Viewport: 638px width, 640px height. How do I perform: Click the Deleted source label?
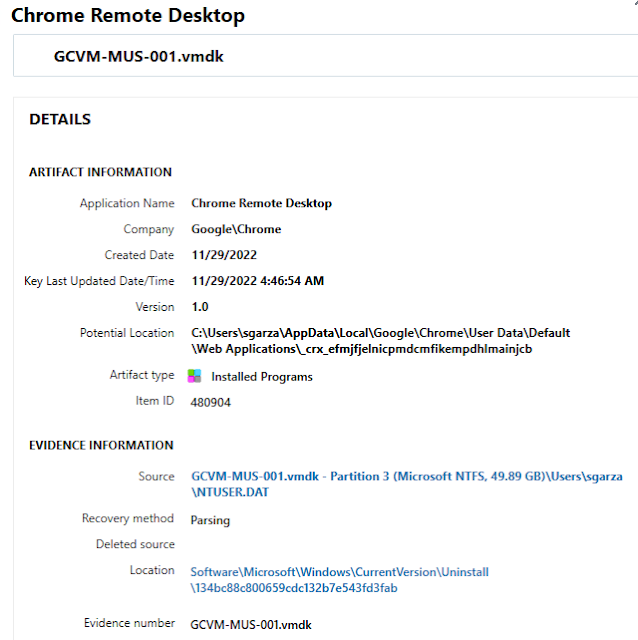click(135, 544)
